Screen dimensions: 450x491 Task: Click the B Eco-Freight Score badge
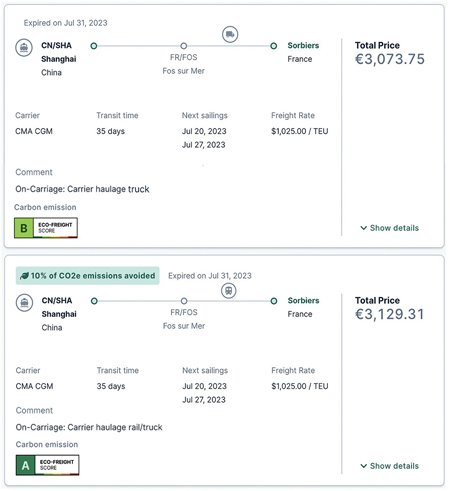tap(46, 228)
